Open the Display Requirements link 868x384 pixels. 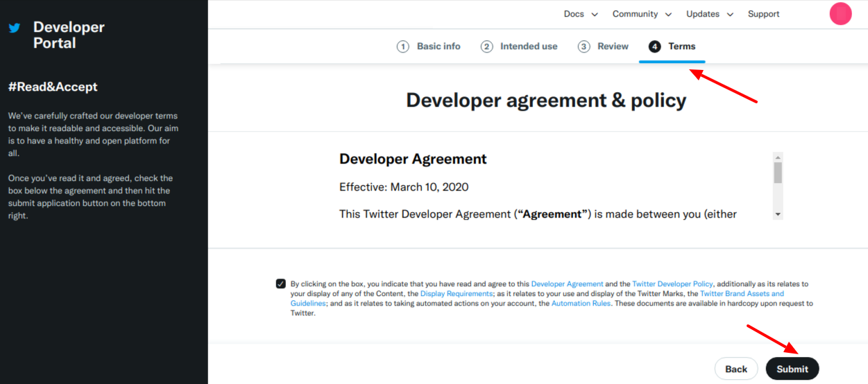click(x=456, y=294)
